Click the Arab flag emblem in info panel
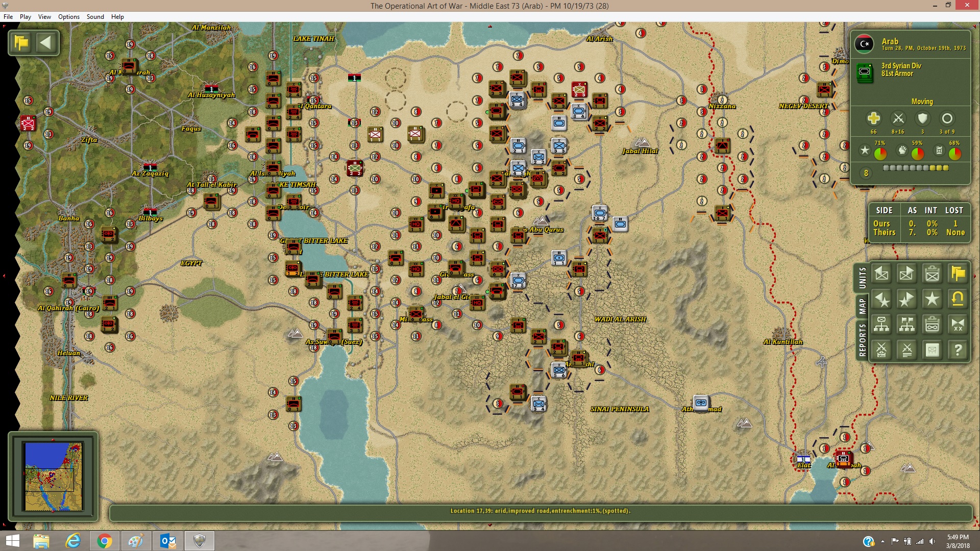 tap(864, 44)
